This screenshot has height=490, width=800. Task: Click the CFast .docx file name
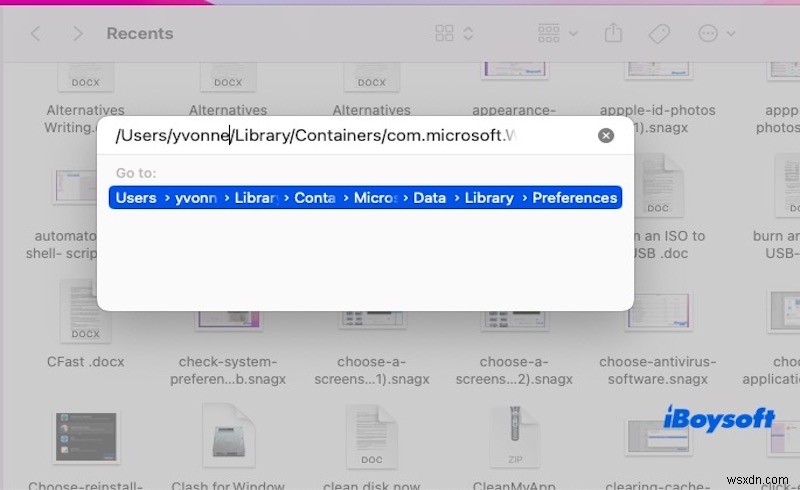[x=86, y=362]
